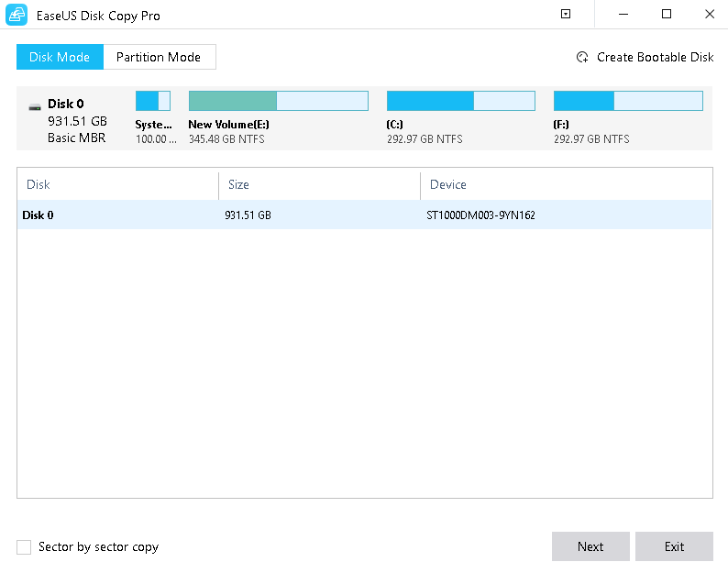The width and height of the screenshot is (728, 573).
Task: Close the EaseUS Disk Copy window
Action: [x=709, y=15]
